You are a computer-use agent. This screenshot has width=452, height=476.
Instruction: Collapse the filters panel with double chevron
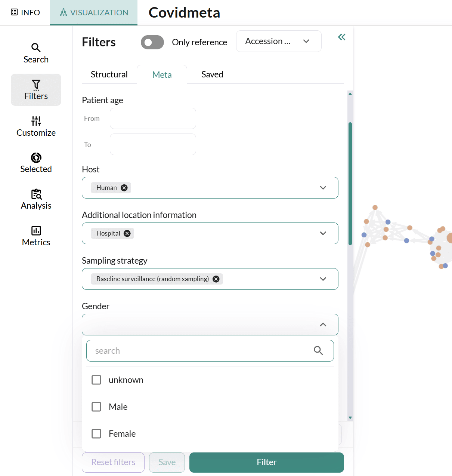[x=341, y=37]
